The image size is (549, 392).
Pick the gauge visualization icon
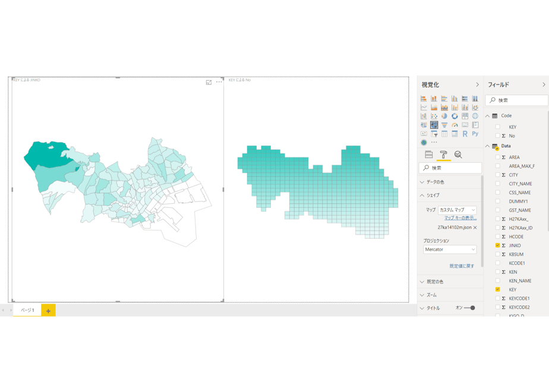455,125
